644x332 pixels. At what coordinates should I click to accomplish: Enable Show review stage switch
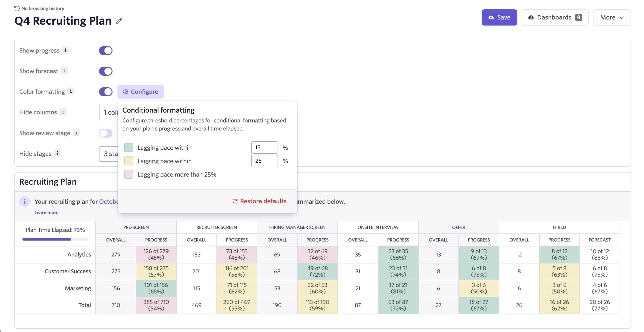(106, 133)
